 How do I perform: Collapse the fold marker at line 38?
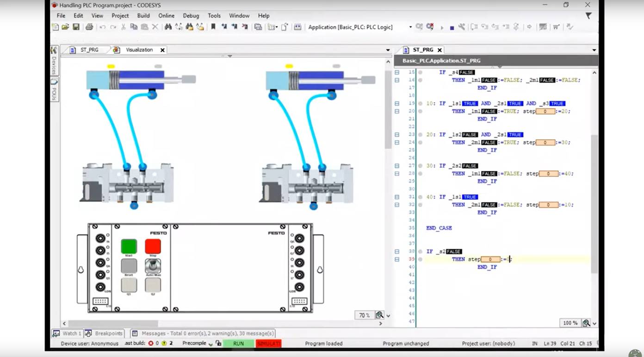click(397, 251)
